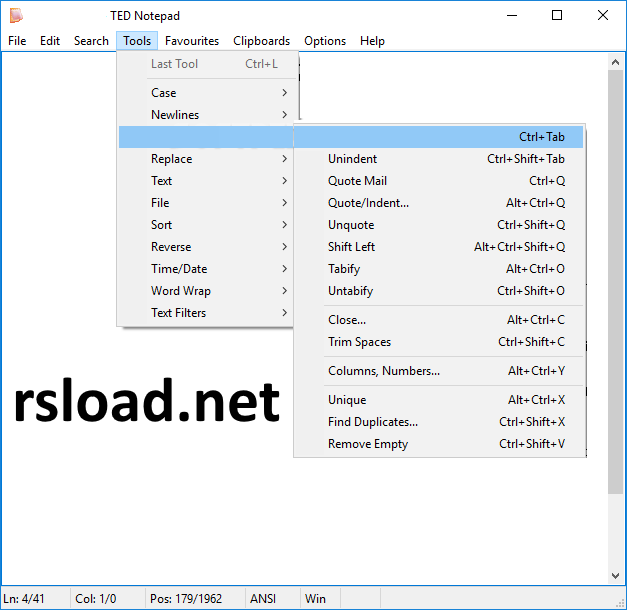
Task: Open the Edit menu
Action: click(x=50, y=41)
